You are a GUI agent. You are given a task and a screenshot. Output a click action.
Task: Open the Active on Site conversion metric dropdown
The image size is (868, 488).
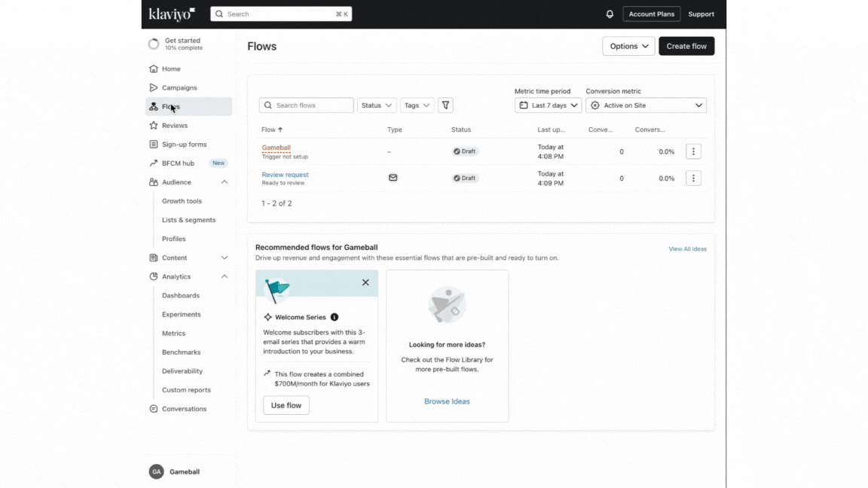tap(646, 105)
